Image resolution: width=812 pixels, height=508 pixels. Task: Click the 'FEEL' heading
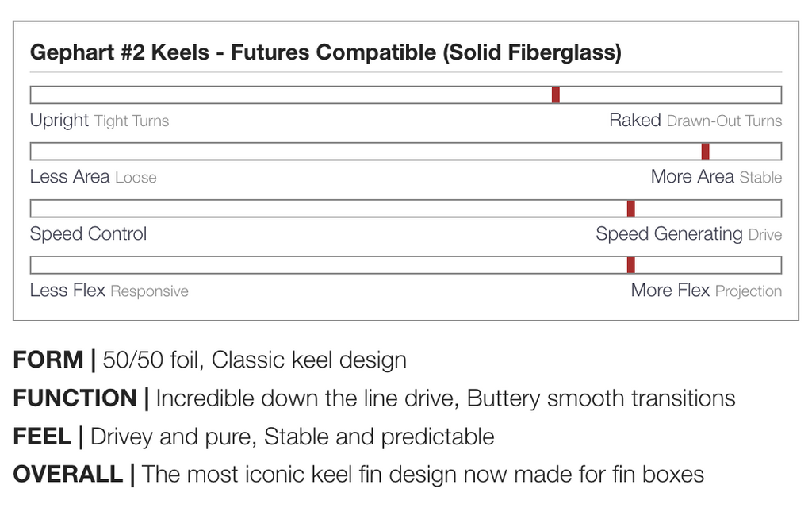click(42, 437)
